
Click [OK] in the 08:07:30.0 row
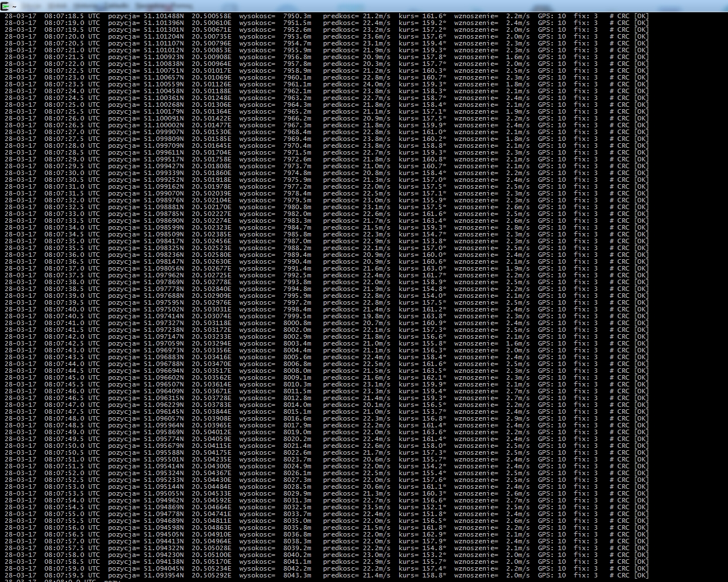tap(642, 173)
